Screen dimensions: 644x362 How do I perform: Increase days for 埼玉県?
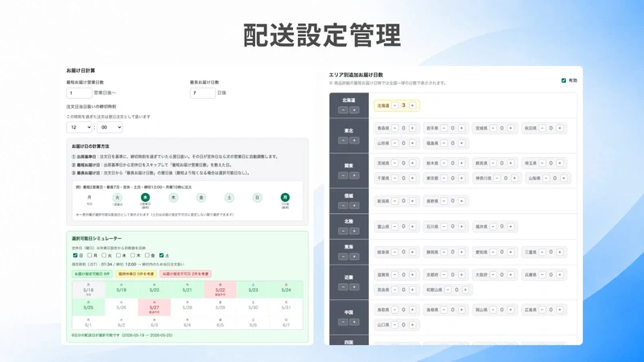(x=559, y=163)
